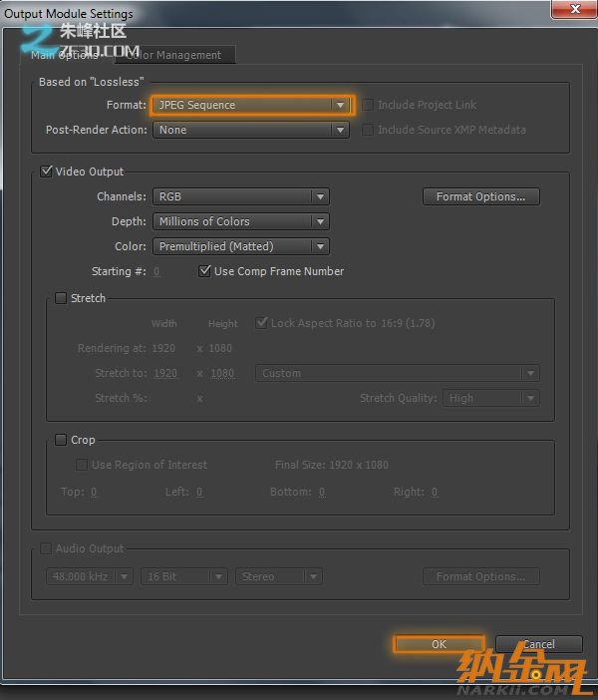Enable the Stretch checkbox
The image size is (598, 700).
click(61, 298)
